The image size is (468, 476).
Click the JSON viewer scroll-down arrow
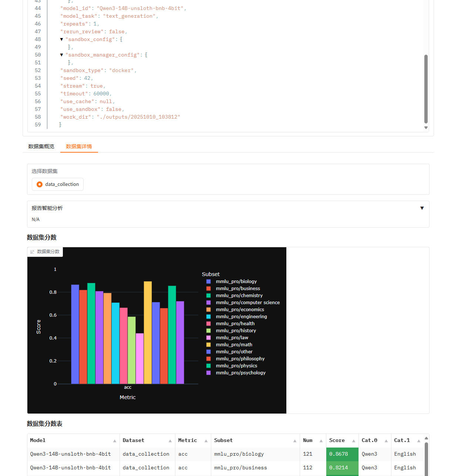(426, 127)
